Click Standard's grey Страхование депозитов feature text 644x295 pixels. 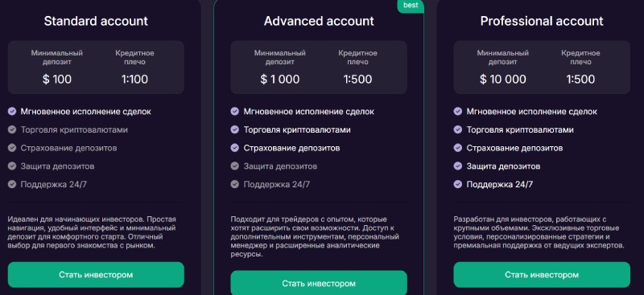(x=68, y=148)
